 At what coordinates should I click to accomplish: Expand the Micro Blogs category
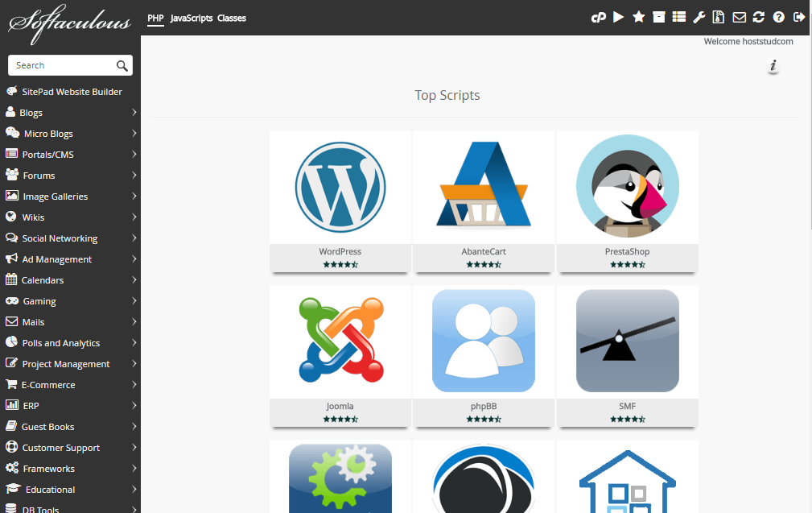coord(70,133)
